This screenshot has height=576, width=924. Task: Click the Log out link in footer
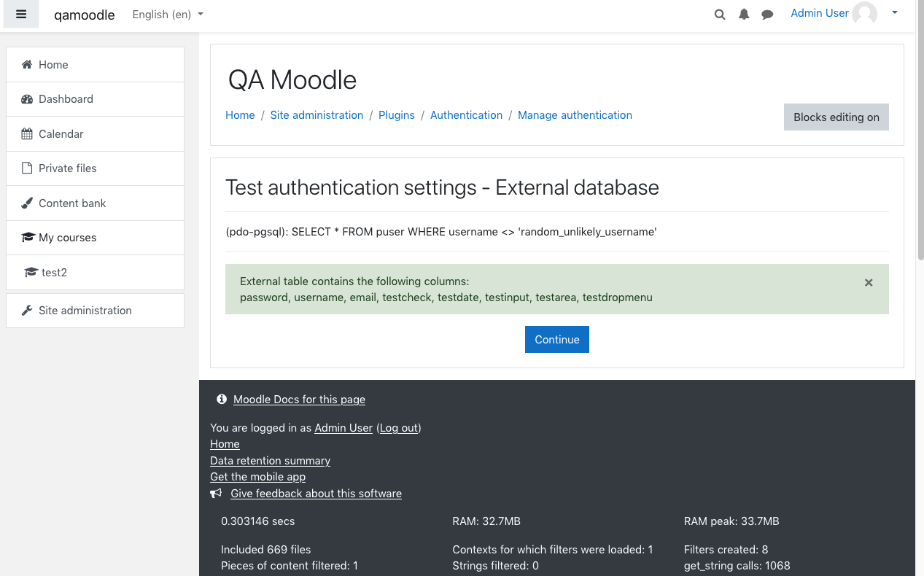399,428
